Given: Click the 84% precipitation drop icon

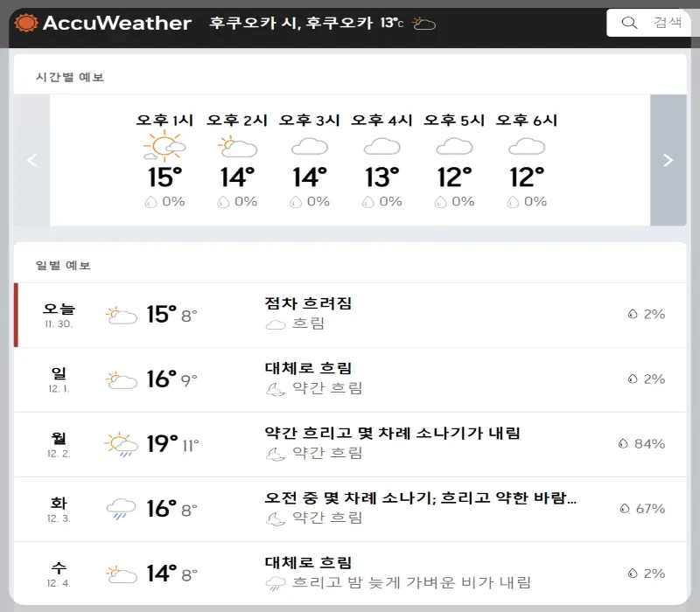Looking at the screenshot, I should [623, 444].
